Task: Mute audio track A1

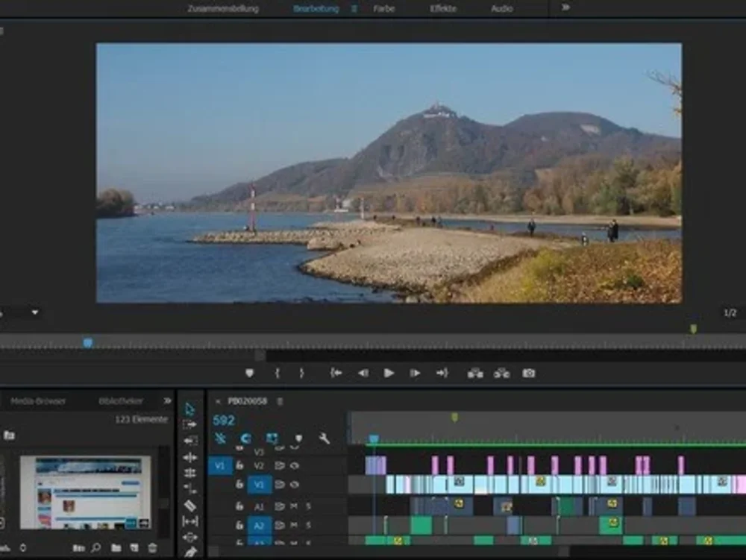Action: (294, 506)
